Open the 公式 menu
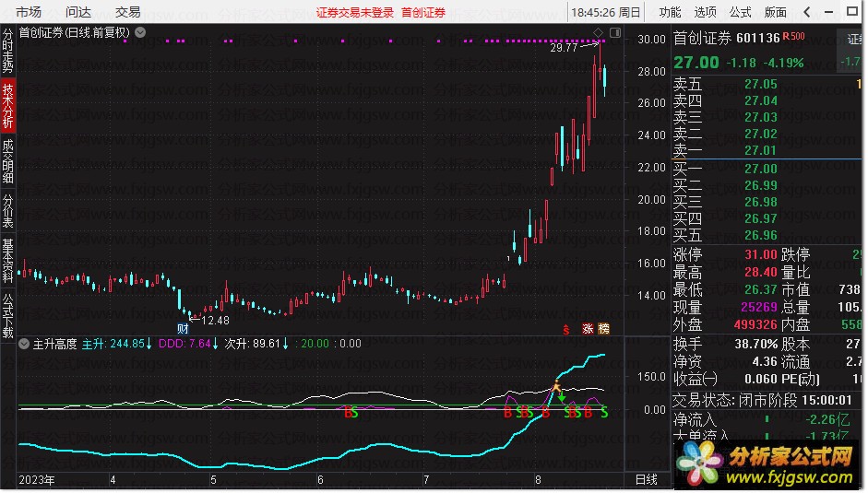 pyautogui.click(x=740, y=12)
